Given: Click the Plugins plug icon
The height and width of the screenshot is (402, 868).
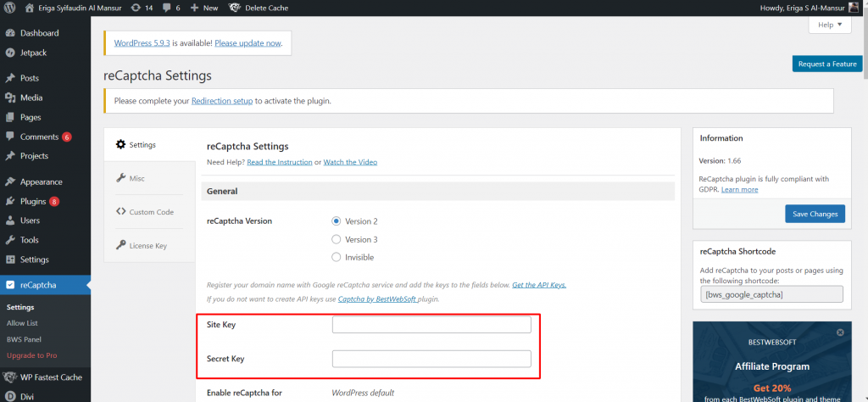Looking at the screenshot, I should [10, 201].
